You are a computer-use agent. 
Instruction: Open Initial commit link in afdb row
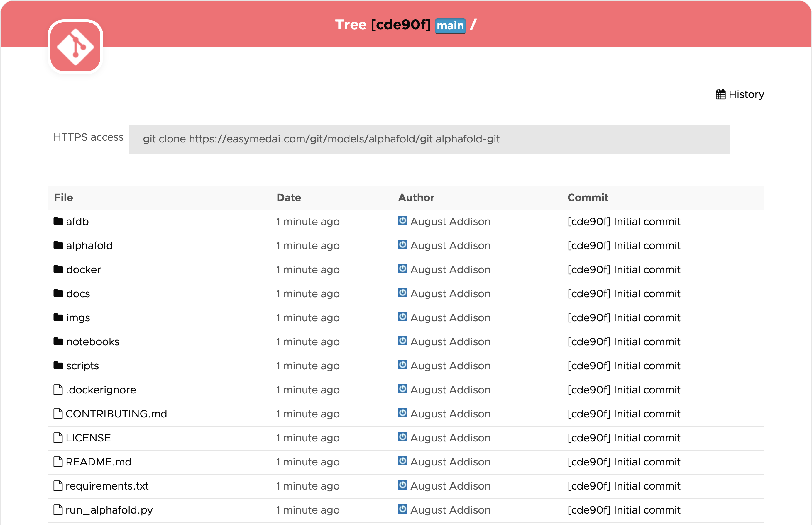pos(624,222)
